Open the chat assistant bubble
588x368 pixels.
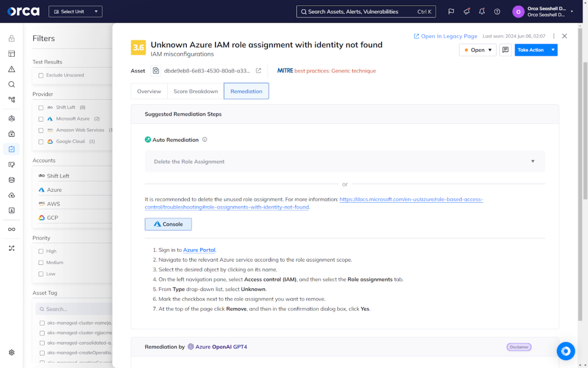point(566,351)
